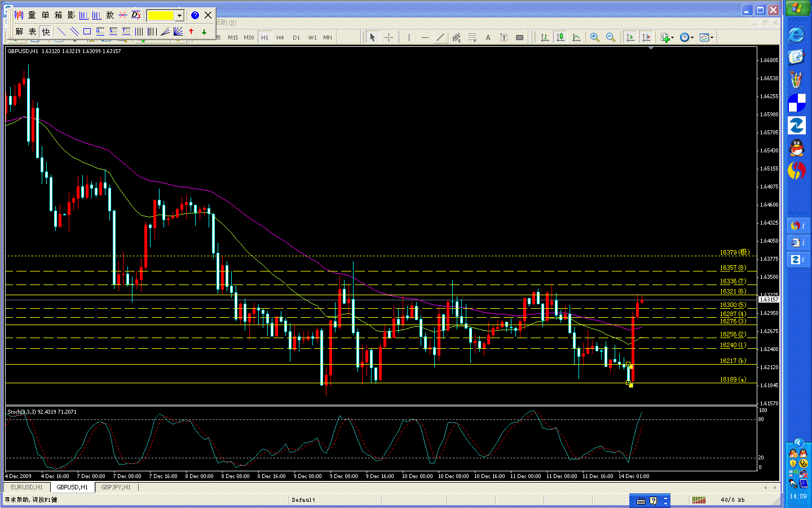Toggle chart auto scroll
This screenshot has width=812, height=508.
(x=630, y=37)
